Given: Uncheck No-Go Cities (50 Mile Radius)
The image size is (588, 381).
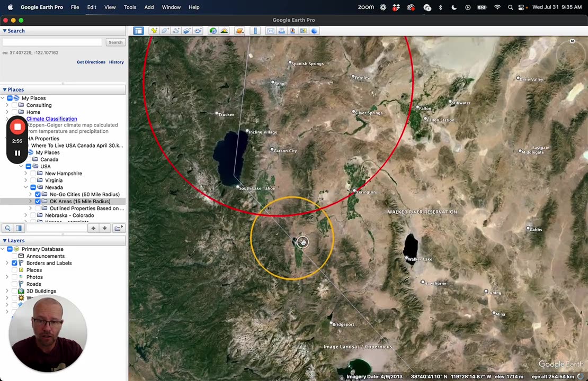Looking at the screenshot, I should [38, 194].
